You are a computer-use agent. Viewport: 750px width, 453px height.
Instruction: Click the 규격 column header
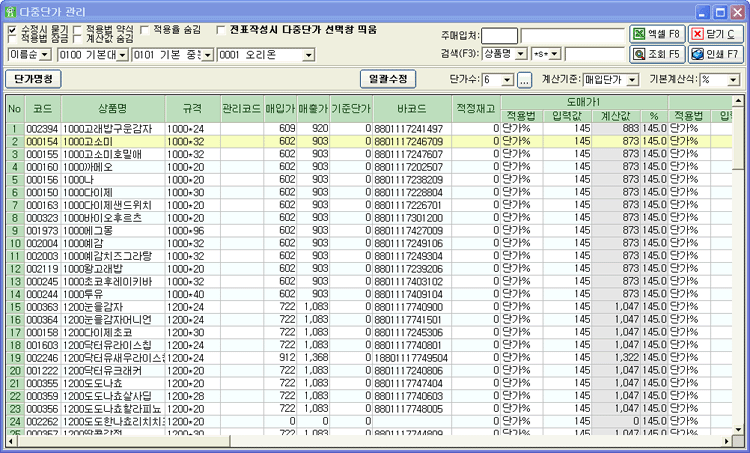point(193,109)
